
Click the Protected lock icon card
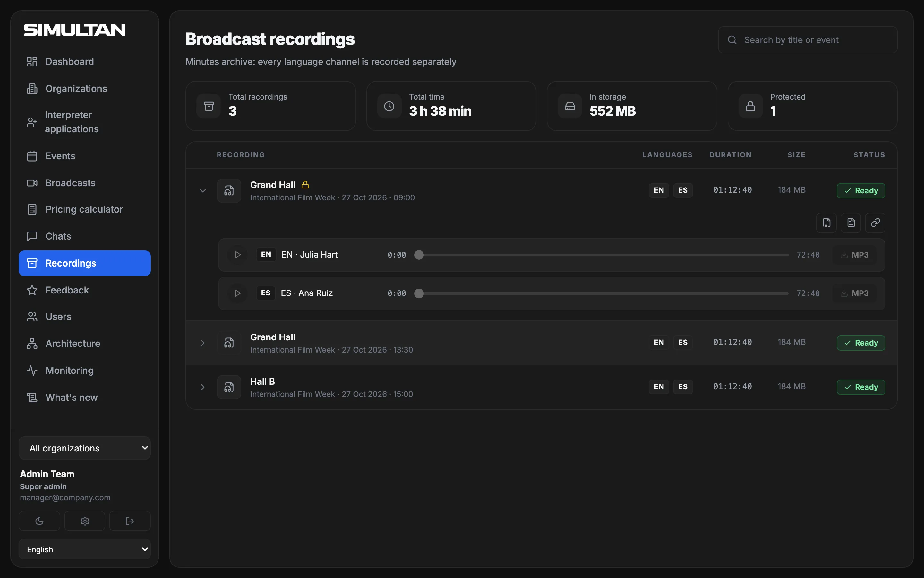(x=750, y=106)
